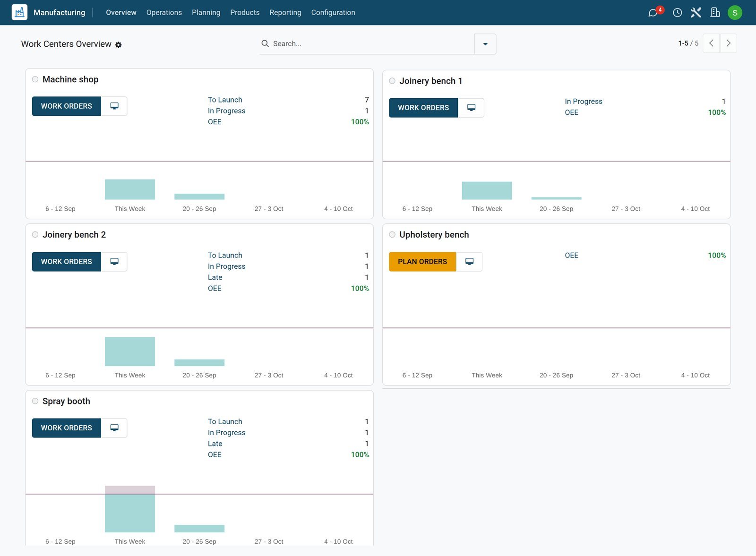Click Upholstery bench PLAN ORDERS button
This screenshot has width=756, height=556.
(422, 262)
